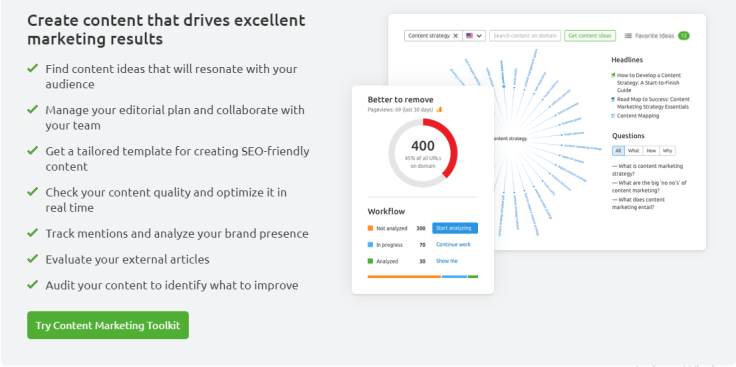Viewport: 736px width, 367px height.
Task: Click Try Content Marketing Toolkit button
Action: click(x=108, y=325)
